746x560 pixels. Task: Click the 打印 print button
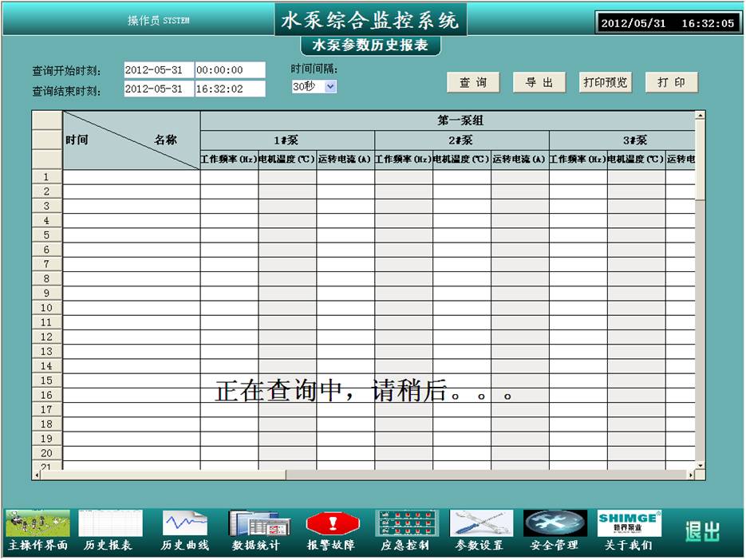click(671, 82)
